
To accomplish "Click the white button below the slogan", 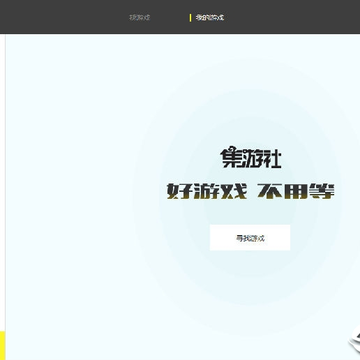I will coord(250,238).
